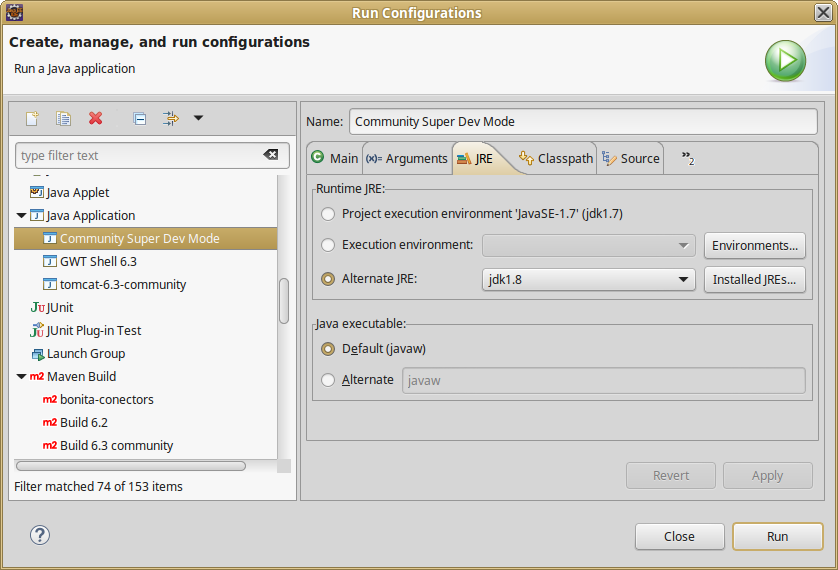Show hidden tabs via the chevron 2
838x570 pixels.
[x=688, y=158]
